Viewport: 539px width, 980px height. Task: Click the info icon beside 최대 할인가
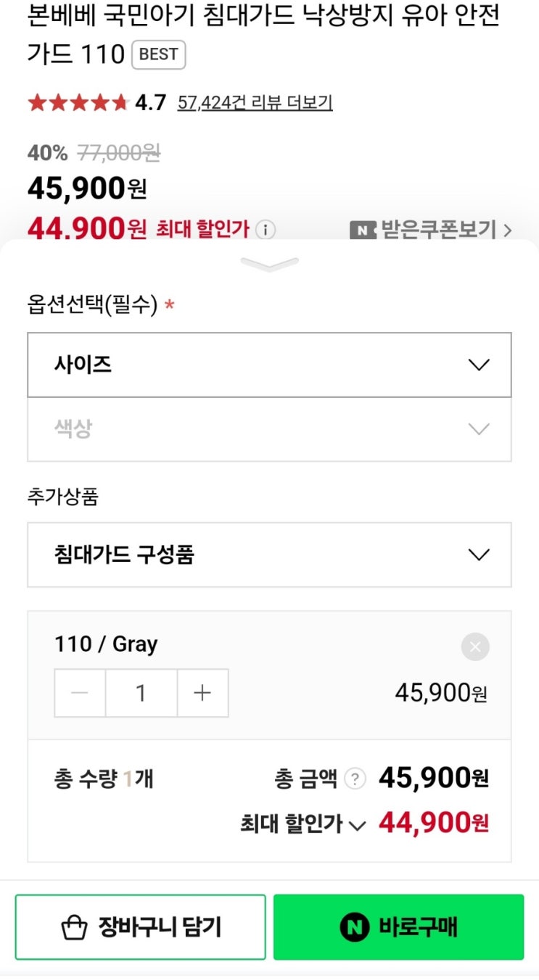point(266,231)
